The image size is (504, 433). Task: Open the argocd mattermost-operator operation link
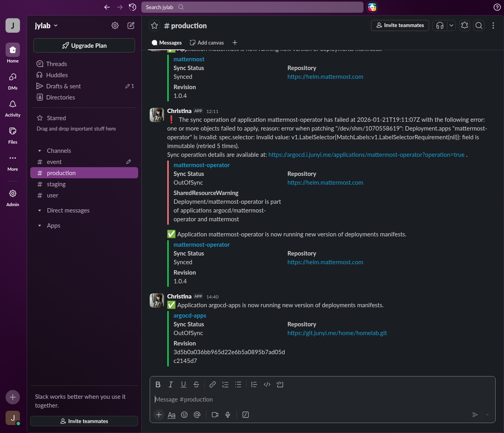[366, 155]
